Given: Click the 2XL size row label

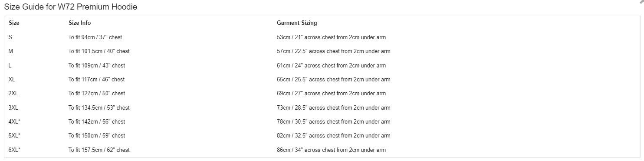Looking at the screenshot, I should click(x=13, y=93).
